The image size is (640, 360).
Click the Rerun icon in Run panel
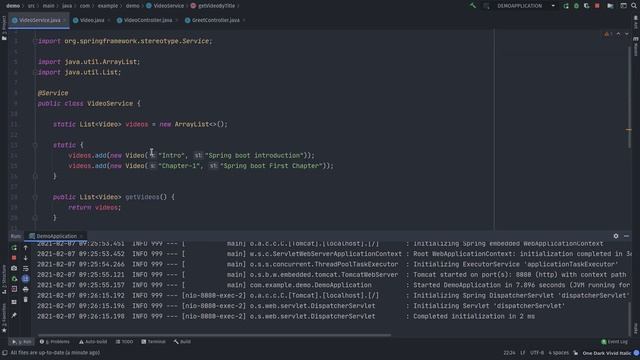click(14, 248)
